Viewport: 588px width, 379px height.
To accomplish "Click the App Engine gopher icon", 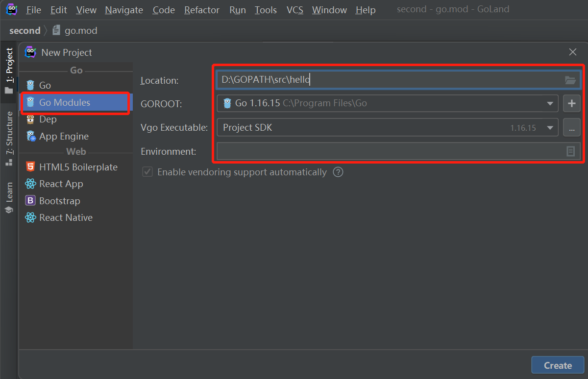I will click(x=31, y=136).
